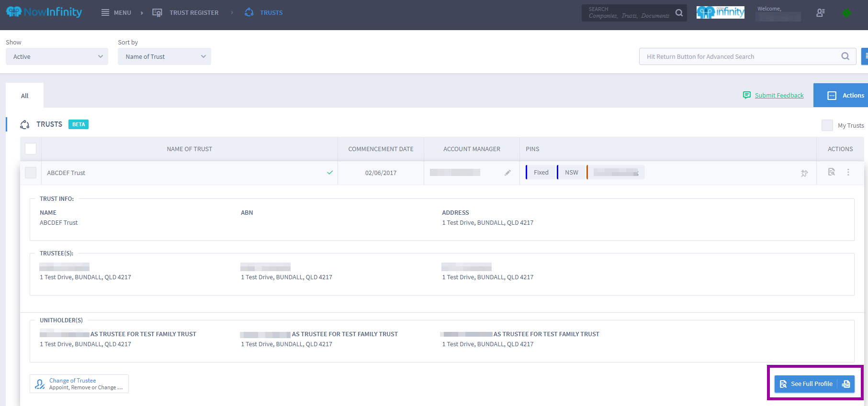Click the Submit Feedback chat icon

(x=747, y=95)
